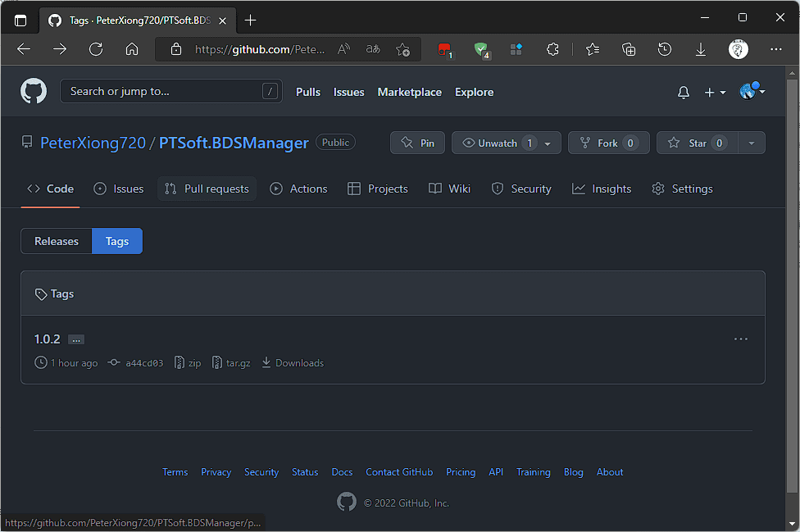800x532 pixels.
Task: Open the Downloads link for tag 1.0.2
Action: (293, 362)
